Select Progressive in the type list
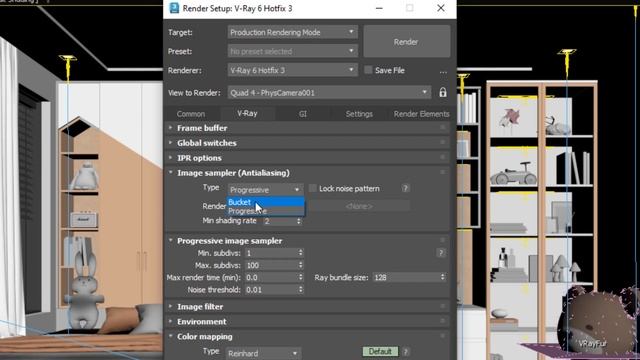Screen dimensions: 640x360 click(x=266, y=211)
